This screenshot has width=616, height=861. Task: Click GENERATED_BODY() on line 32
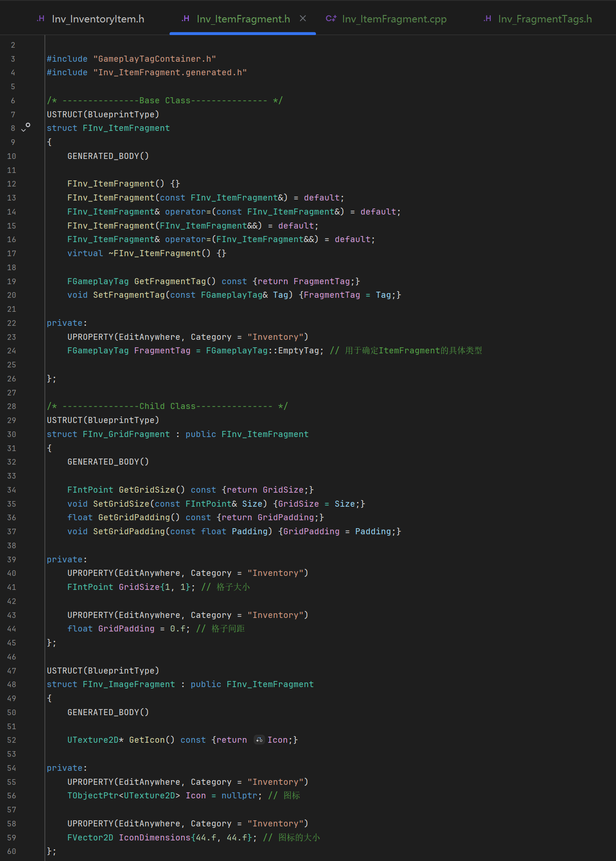(x=108, y=462)
